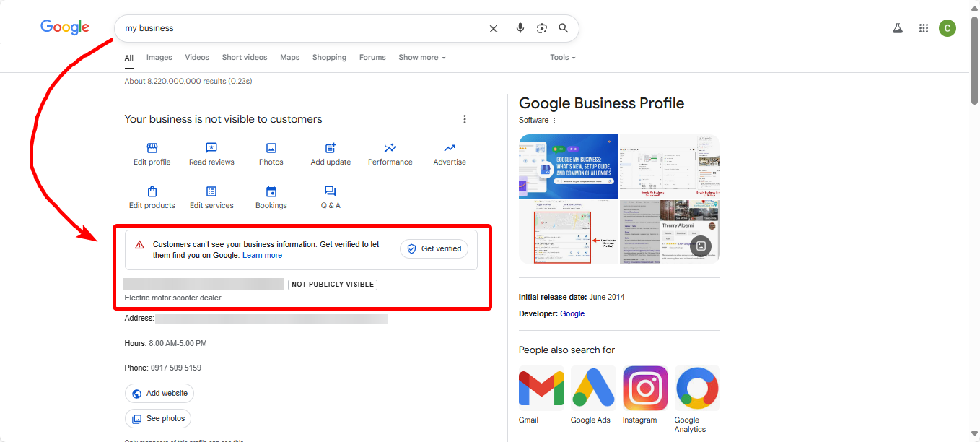The height and width of the screenshot is (442, 980).
Task: Click the Get verified button
Action: (x=434, y=248)
